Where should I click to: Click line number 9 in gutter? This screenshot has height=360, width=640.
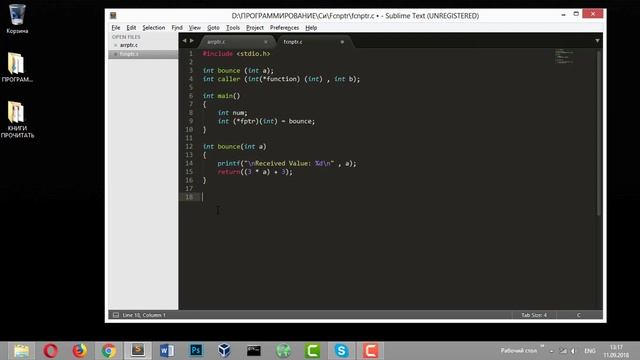click(x=191, y=121)
